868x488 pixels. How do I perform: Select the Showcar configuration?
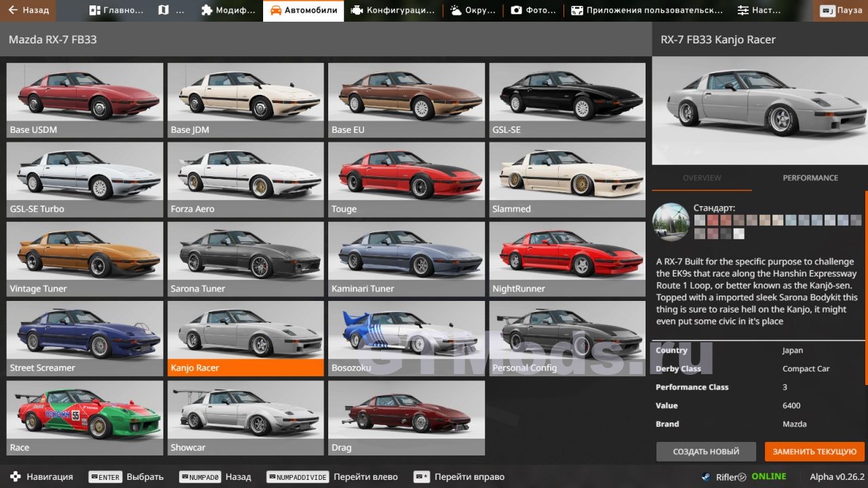click(245, 418)
